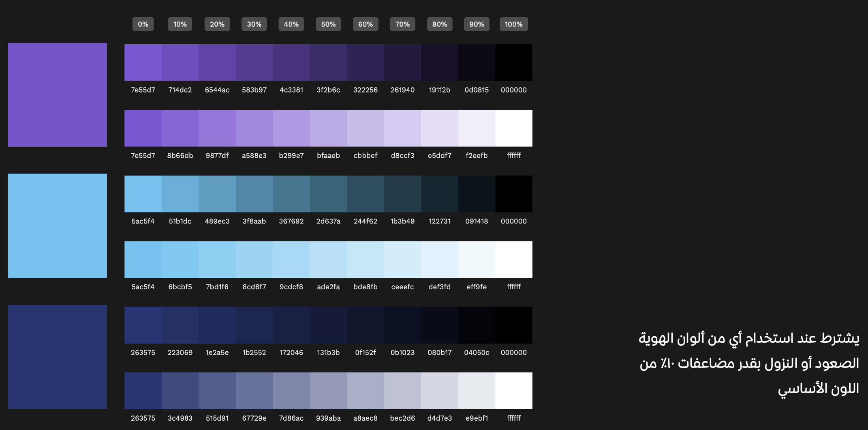Image resolution: width=868 pixels, height=430 pixels.
Task: Pick the navy shade swatch 1e2a5e
Action: (x=217, y=325)
